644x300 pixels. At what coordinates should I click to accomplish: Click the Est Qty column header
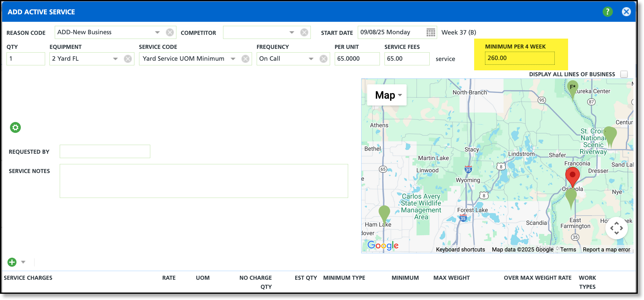306,278
